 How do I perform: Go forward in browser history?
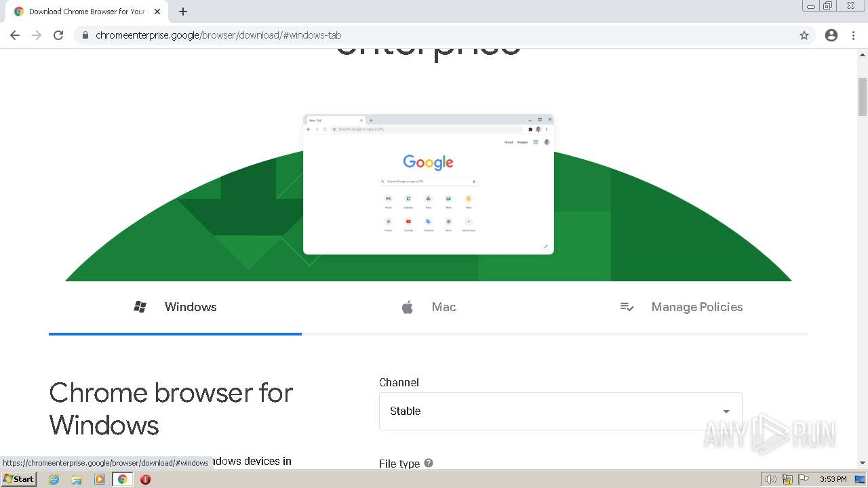click(37, 35)
